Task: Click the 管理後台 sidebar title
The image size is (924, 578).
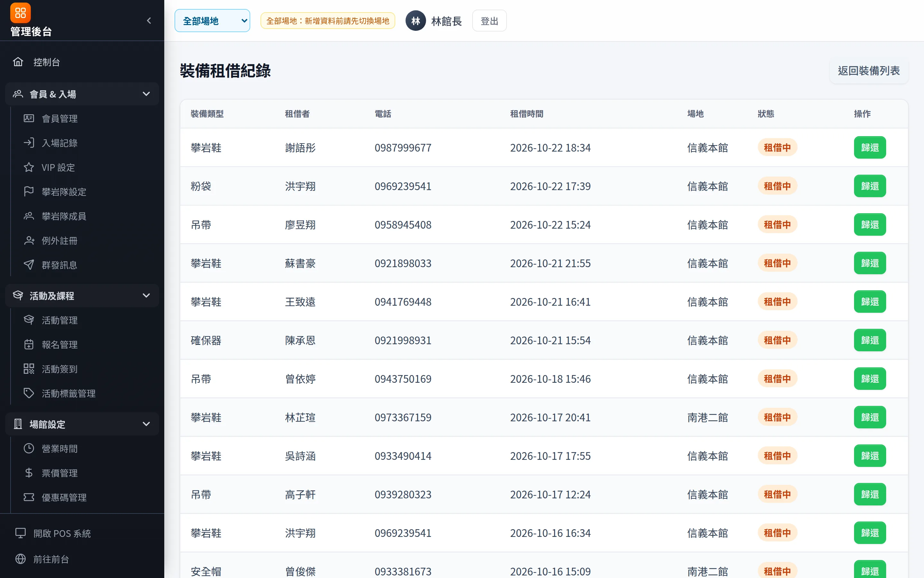Action: [x=31, y=32]
